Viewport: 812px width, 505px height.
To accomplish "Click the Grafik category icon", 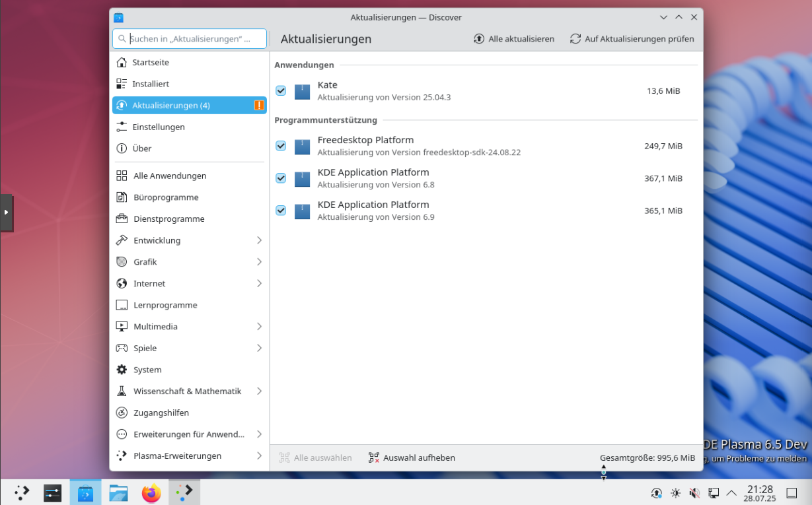I will tap(122, 262).
